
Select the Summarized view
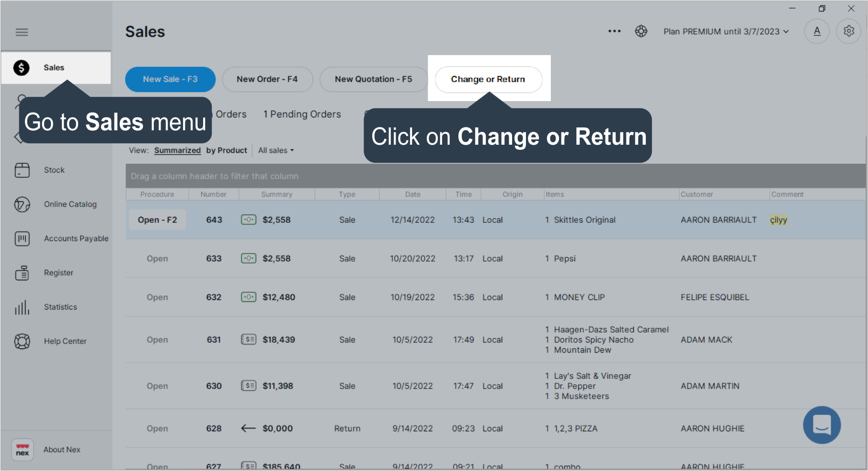click(x=177, y=150)
